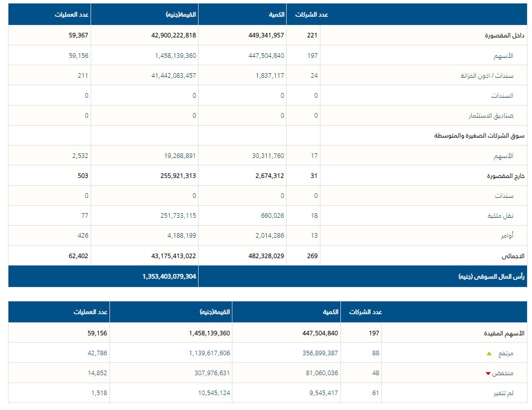
Task: Click the نقل ملكية row label
Action: click(x=503, y=216)
